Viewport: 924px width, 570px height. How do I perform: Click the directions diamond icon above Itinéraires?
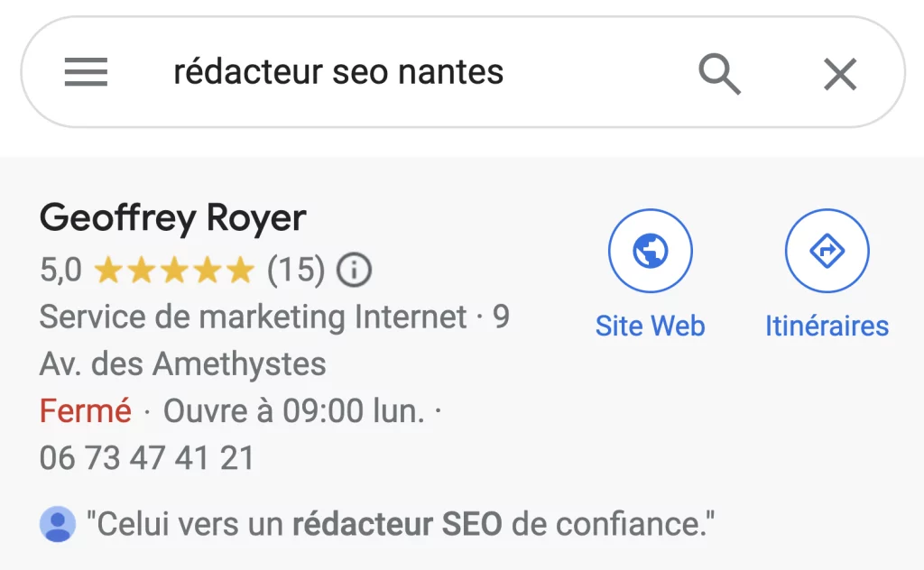click(827, 250)
